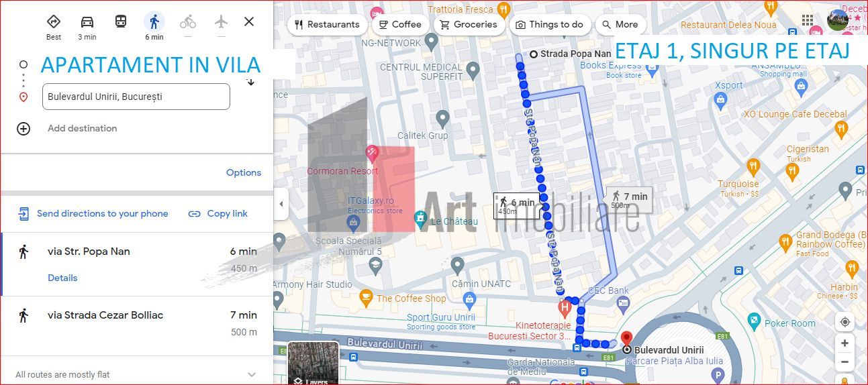This screenshot has width=868, height=385.
Task: Click the Strada Popa Nan origin marker
Action: click(x=534, y=54)
